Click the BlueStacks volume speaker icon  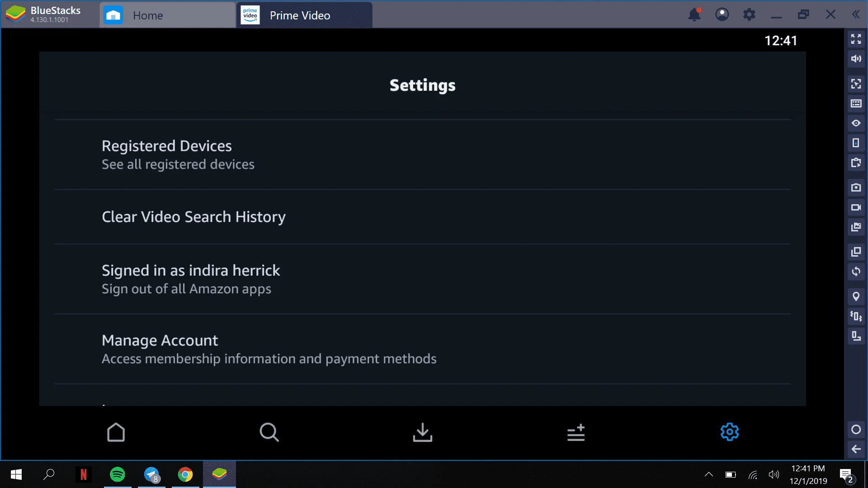pyautogui.click(x=856, y=59)
